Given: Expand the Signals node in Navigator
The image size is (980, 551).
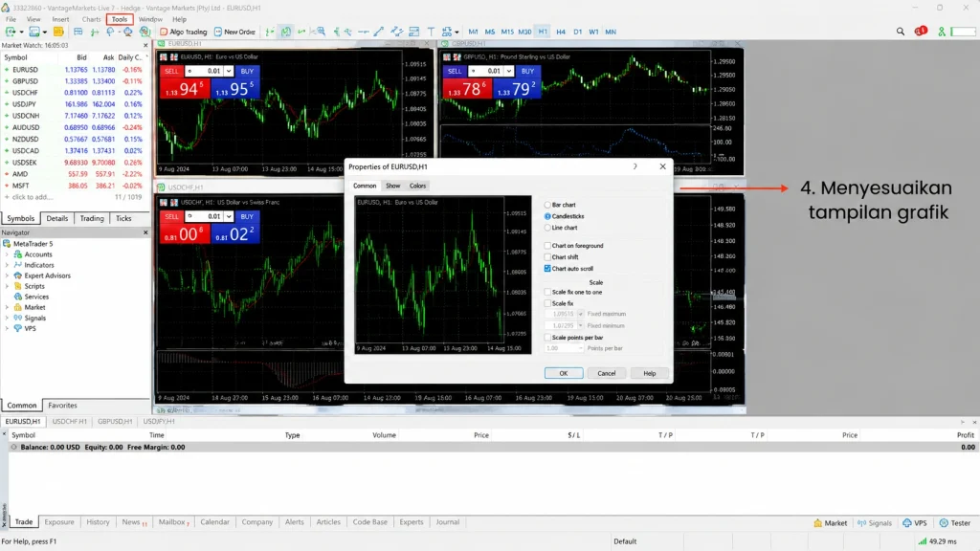Looking at the screenshot, I should (7, 318).
